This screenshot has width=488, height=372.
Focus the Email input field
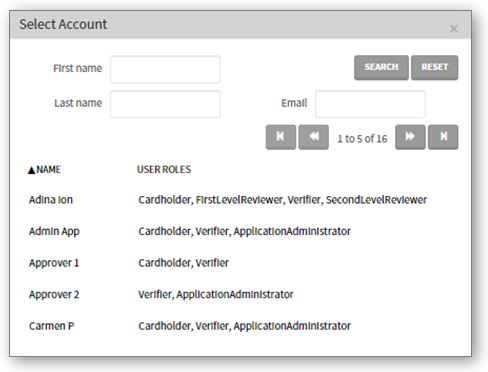point(370,104)
